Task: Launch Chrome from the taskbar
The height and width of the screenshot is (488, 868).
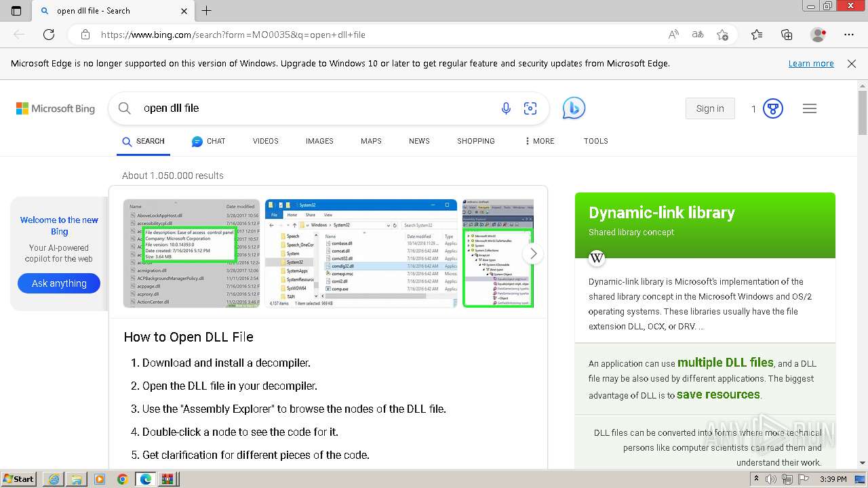Action: coord(122,479)
